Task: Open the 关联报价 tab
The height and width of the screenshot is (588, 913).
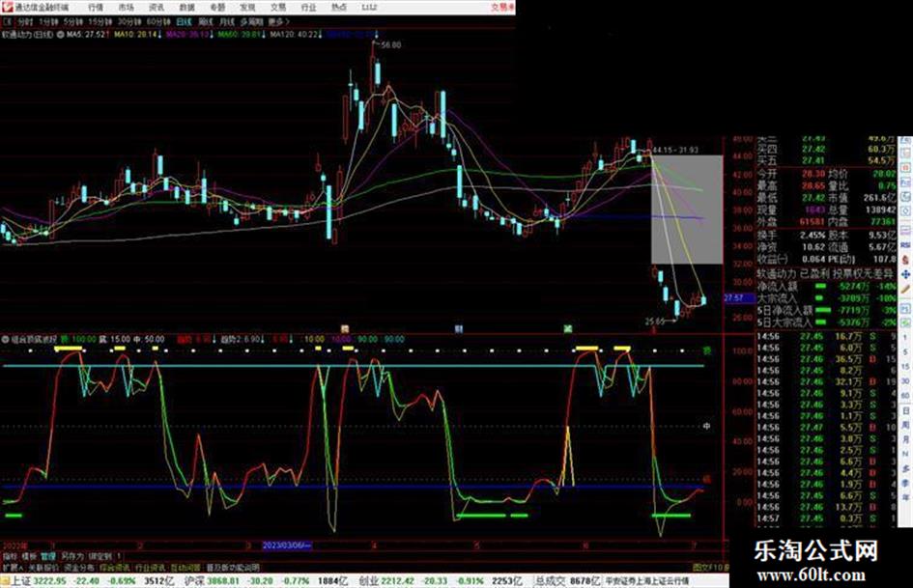Action: click(x=43, y=568)
